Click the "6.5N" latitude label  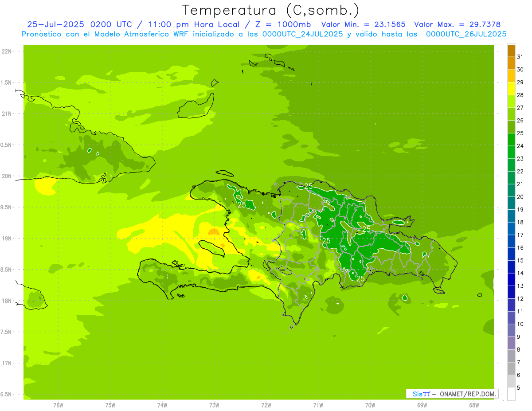7,394
